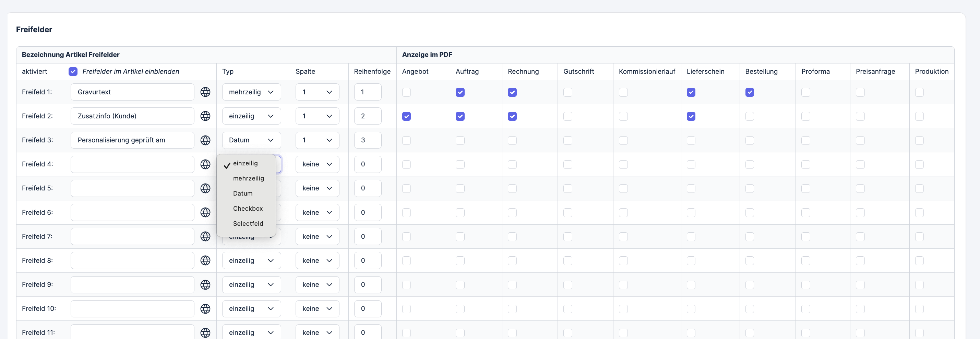The image size is (980, 339).
Task: Open the globe icon for Freifeld 10
Action: click(205, 308)
